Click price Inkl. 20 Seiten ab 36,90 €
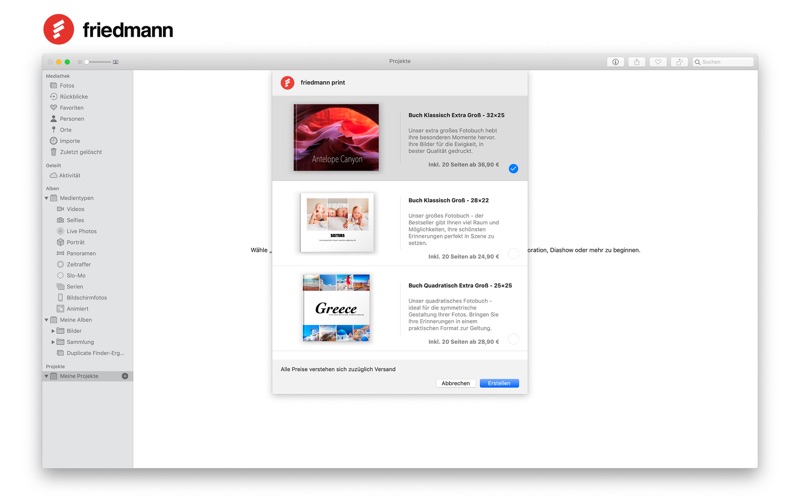 pyautogui.click(x=463, y=165)
